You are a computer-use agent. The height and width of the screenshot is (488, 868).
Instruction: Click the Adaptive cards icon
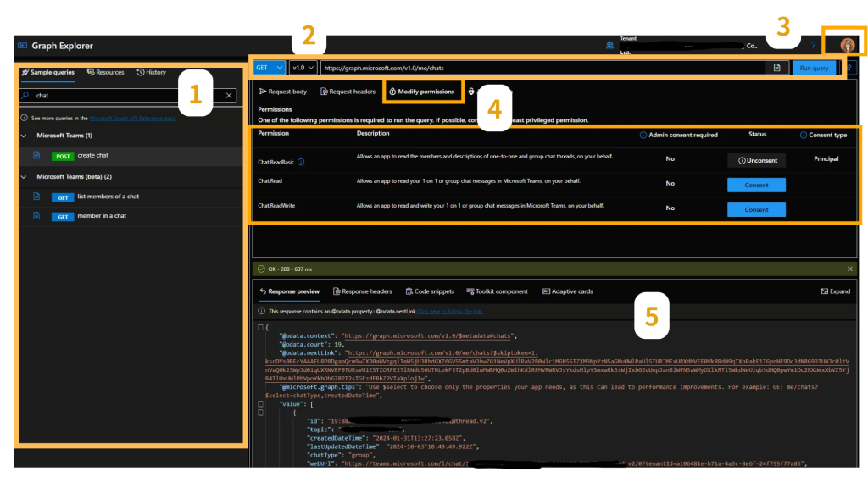[x=547, y=291]
